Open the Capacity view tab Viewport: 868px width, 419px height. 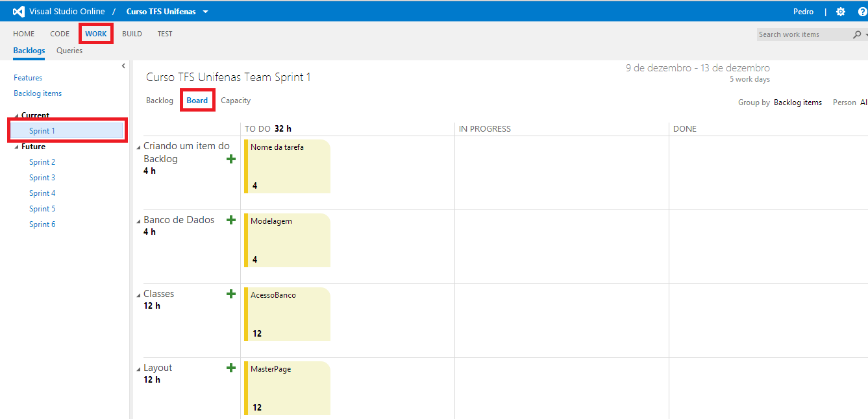(236, 101)
